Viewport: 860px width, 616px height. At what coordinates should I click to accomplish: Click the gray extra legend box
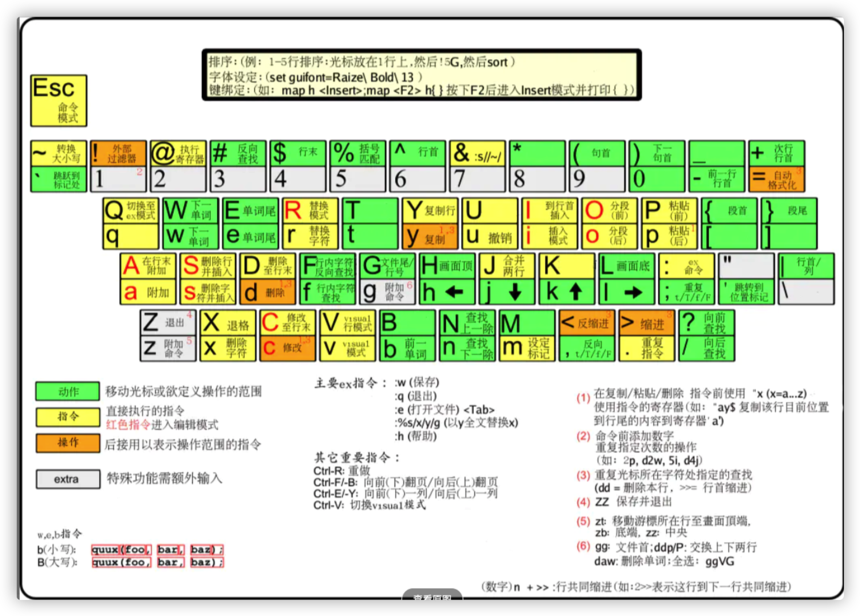pyautogui.click(x=67, y=479)
